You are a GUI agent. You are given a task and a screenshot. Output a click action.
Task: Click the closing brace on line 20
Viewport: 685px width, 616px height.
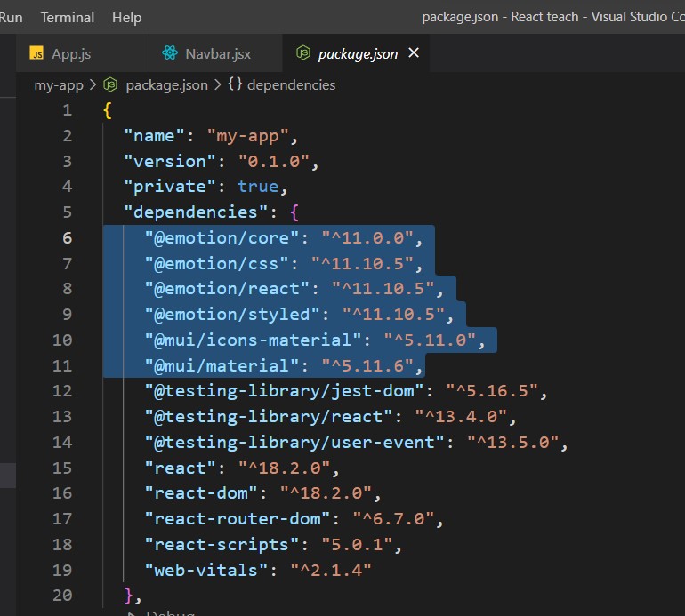pyautogui.click(x=128, y=595)
